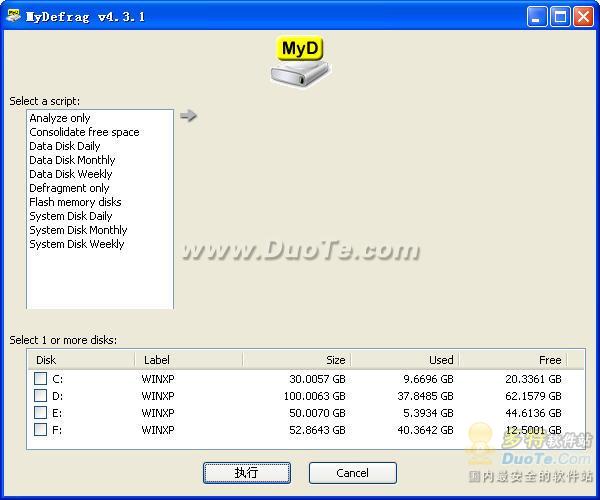This screenshot has width=600, height=500.
Task: Click the WINXP label in C: row
Action: [x=158, y=379]
